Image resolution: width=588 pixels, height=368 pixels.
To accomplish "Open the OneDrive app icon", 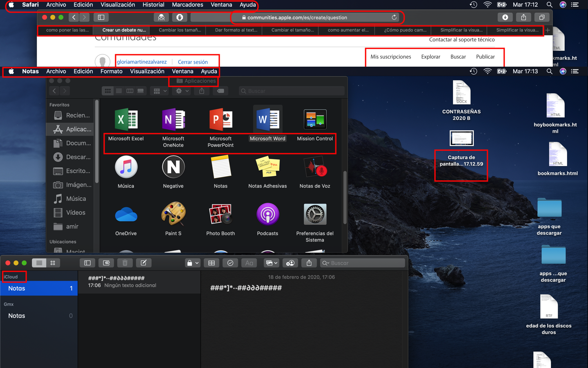I will point(126,214).
